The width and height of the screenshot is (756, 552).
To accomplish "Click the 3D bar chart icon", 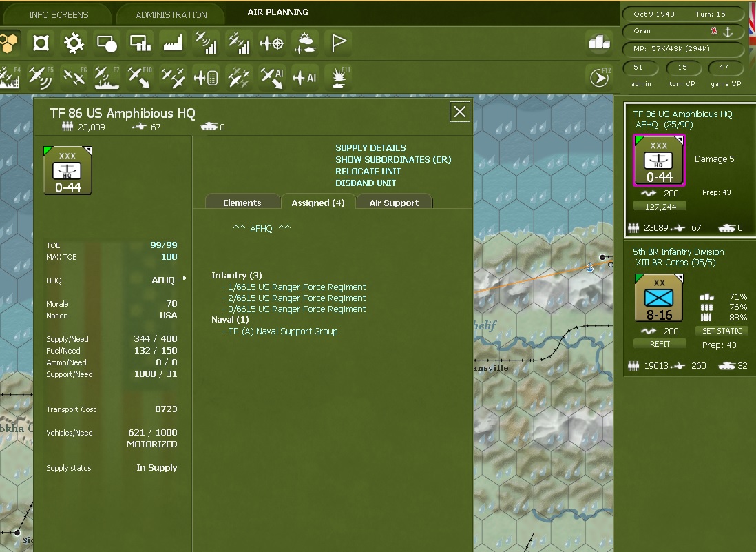I will coord(599,43).
